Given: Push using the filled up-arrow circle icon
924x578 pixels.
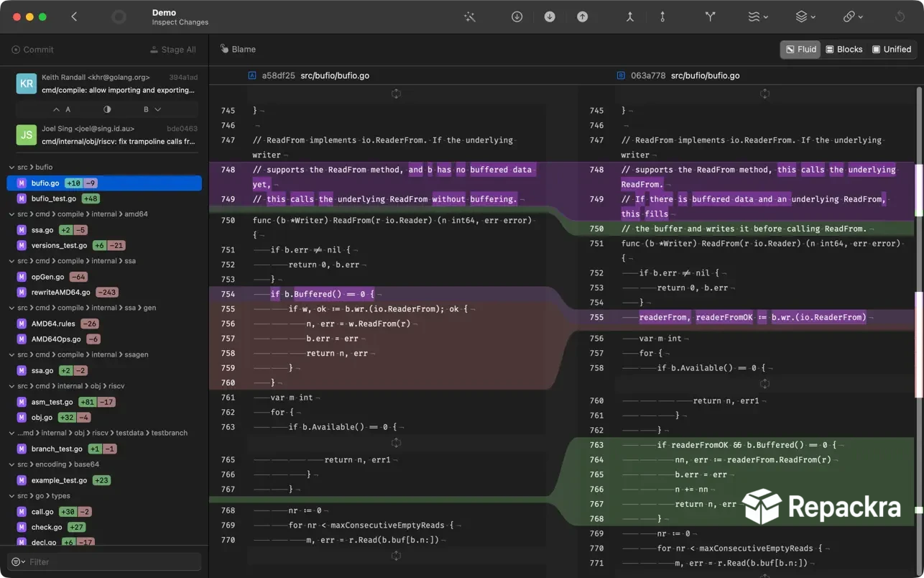Looking at the screenshot, I should (x=582, y=17).
